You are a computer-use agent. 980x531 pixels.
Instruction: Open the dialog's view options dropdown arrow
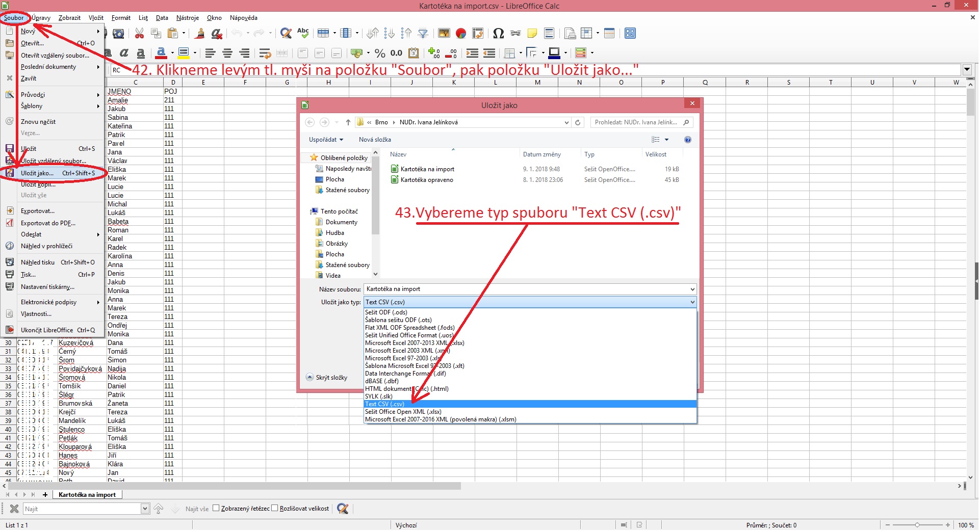[x=666, y=140]
